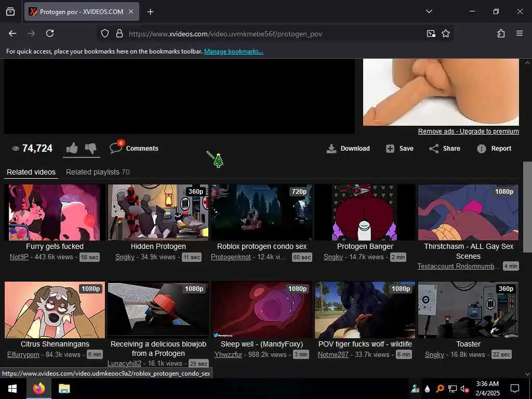Click the page vertical scrollbar thumb
This screenshot has height=399, width=532.
pos(527,207)
